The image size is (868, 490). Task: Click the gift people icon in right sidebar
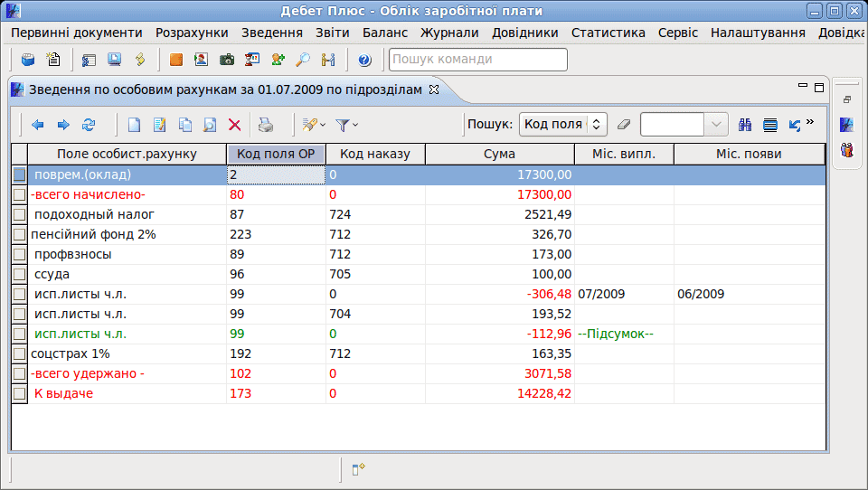[x=847, y=149]
